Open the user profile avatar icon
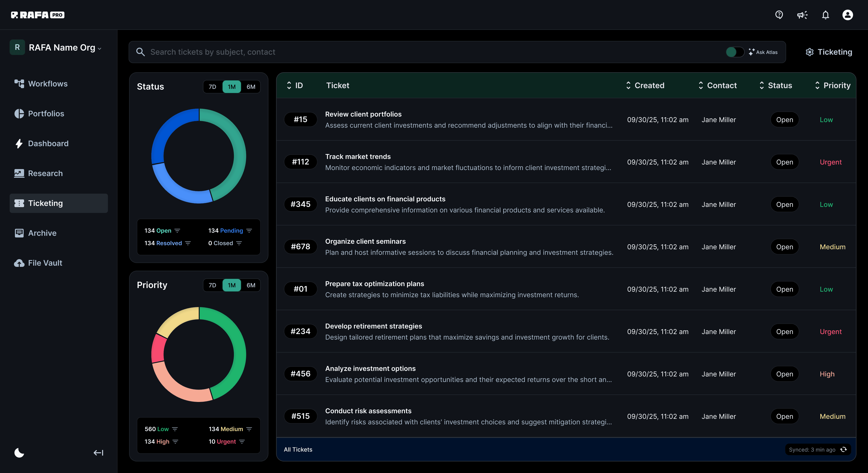The width and height of the screenshot is (868, 473). (848, 15)
